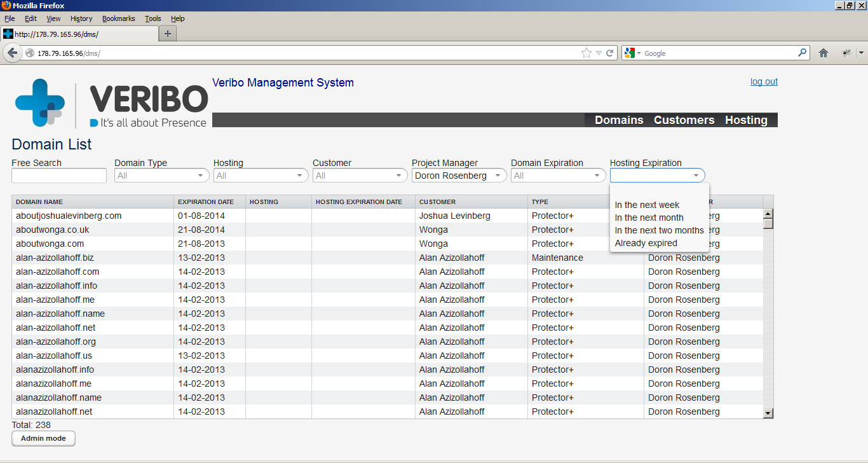Open the Project Manager dropdown

[459, 176]
